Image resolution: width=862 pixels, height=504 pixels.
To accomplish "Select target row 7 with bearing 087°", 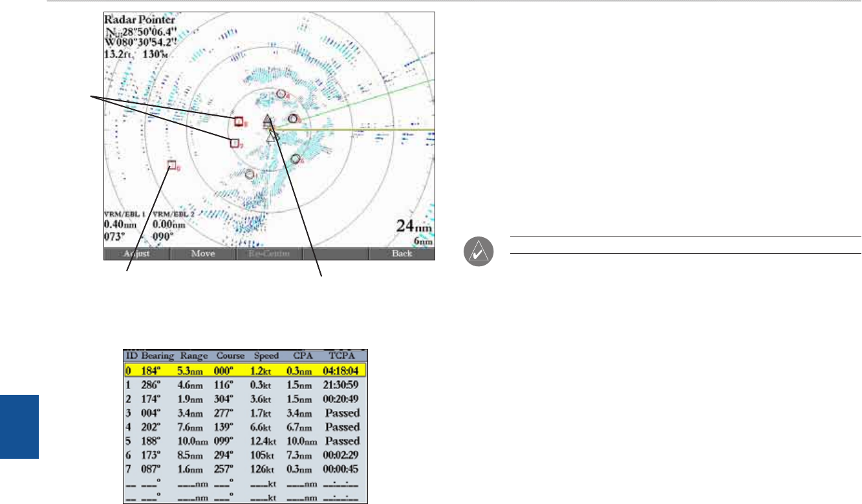I will click(245, 469).
